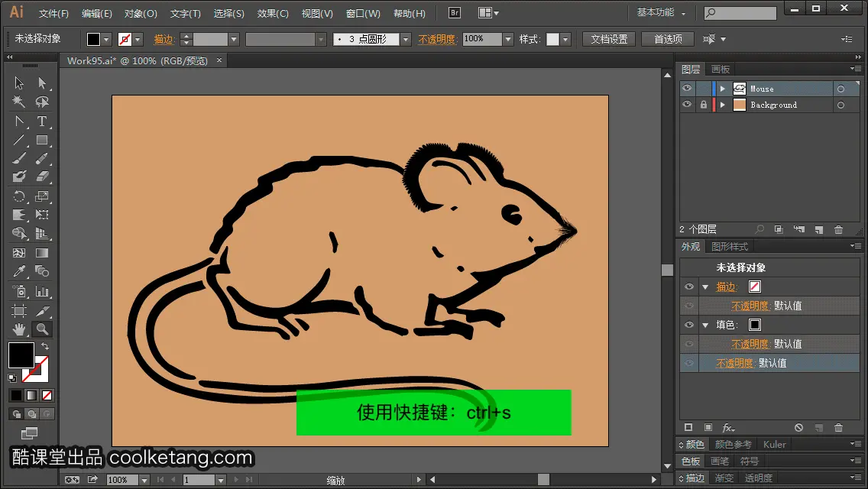
Task: Hide the Mouse layer
Action: (x=687, y=89)
